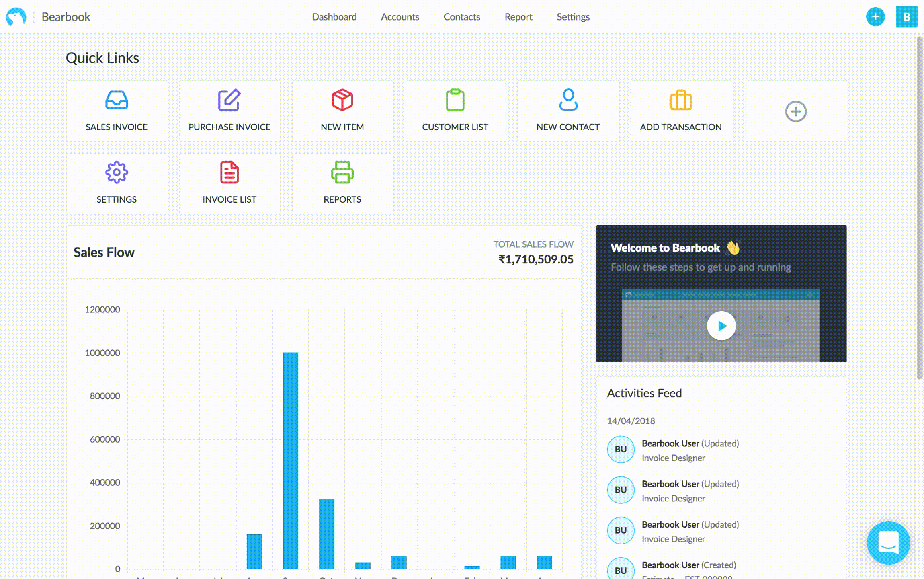924x579 pixels.
Task: Click the page vertical scrollbar
Action: [x=919, y=207]
